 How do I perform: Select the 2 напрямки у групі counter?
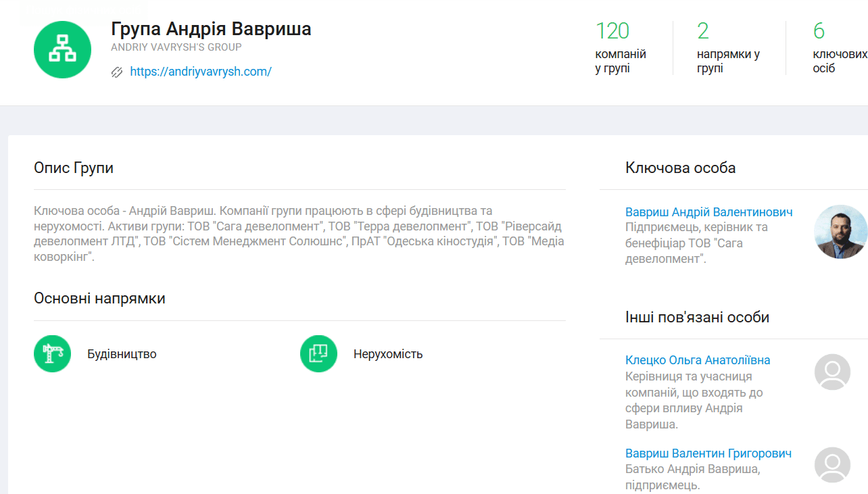click(727, 47)
